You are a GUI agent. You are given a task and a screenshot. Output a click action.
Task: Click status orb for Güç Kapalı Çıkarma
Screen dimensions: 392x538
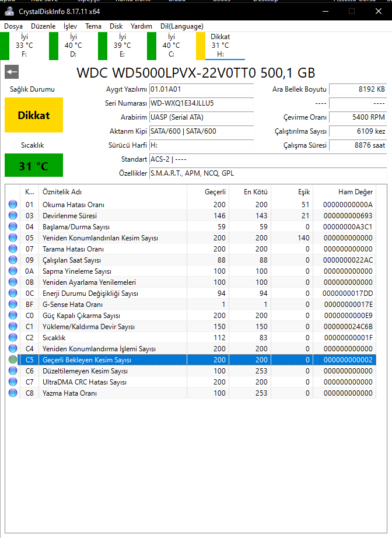click(x=13, y=315)
